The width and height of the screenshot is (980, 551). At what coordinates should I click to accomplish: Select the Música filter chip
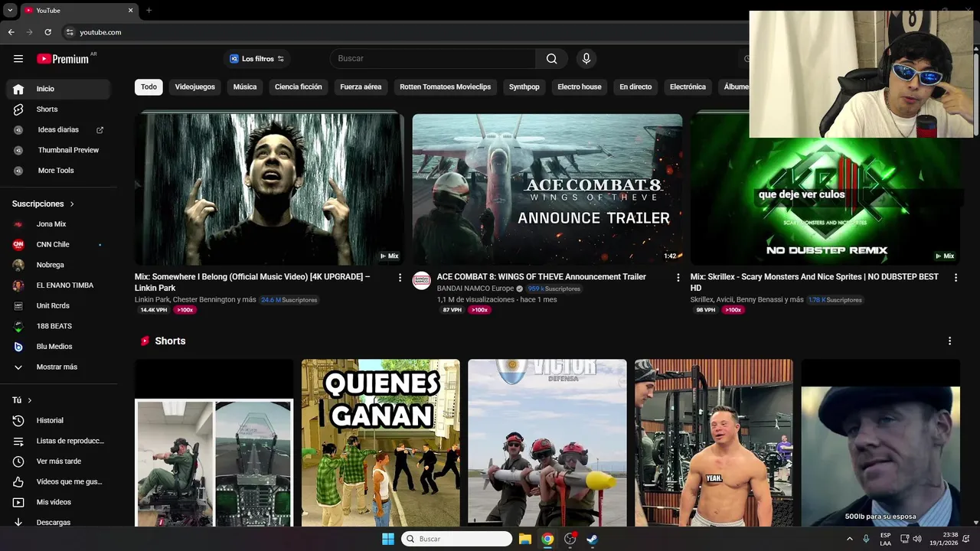click(x=245, y=87)
